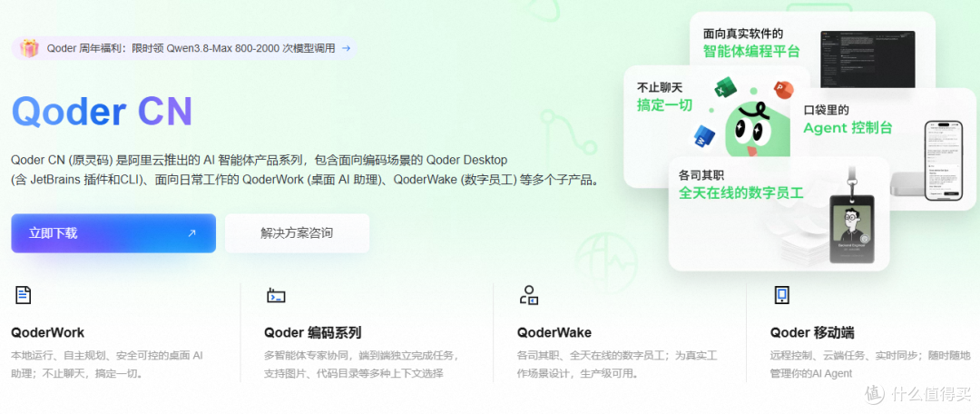Click the QoderWake 生产级可用 description text
Viewport: 980px width, 414px height.
pos(618,365)
